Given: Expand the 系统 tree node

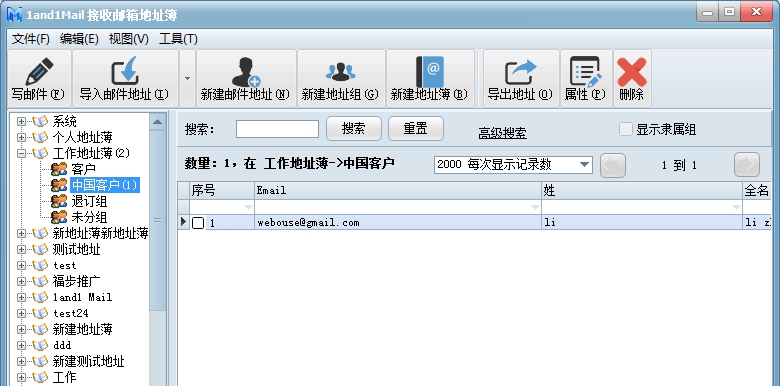Looking at the screenshot, I should click(x=21, y=121).
